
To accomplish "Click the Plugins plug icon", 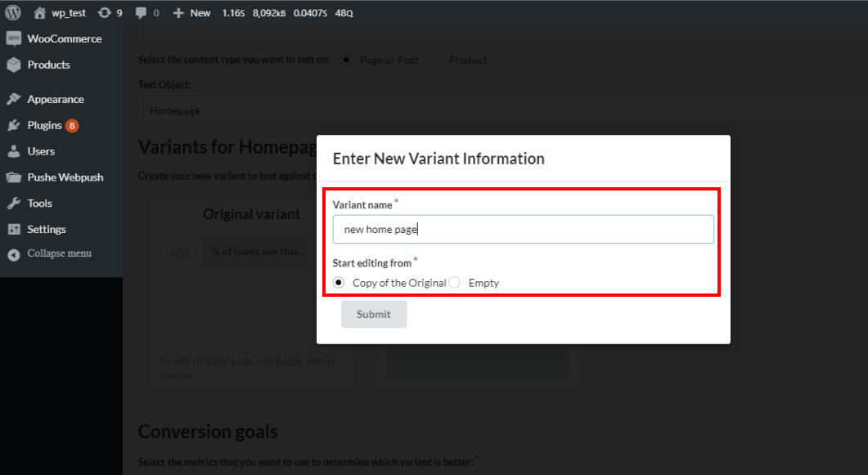I will [14, 126].
